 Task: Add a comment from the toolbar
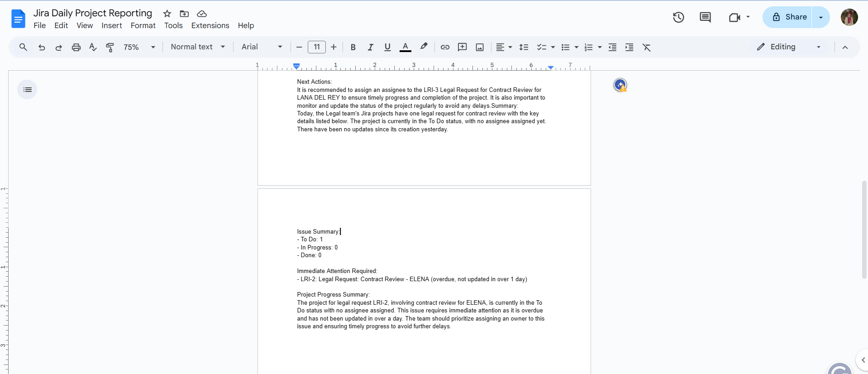click(x=462, y=47)
